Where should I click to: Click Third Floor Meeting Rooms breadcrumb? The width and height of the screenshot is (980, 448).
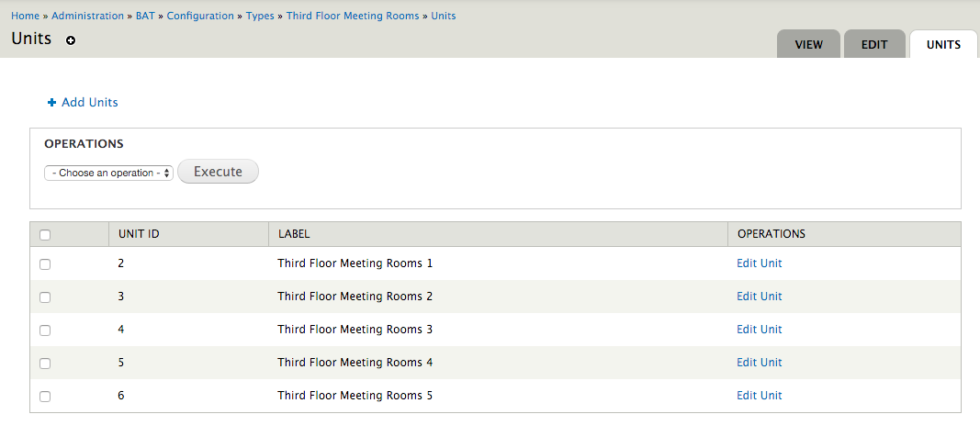tap(353, 16)
